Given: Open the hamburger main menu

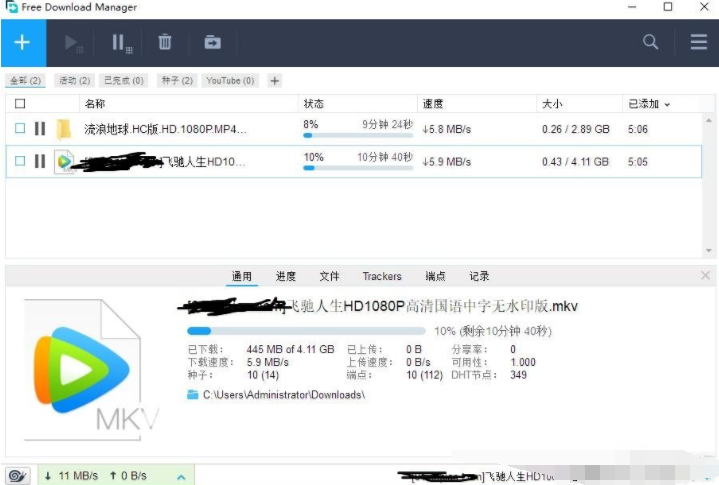Looking at the screenshot, I should click(699, 42).
